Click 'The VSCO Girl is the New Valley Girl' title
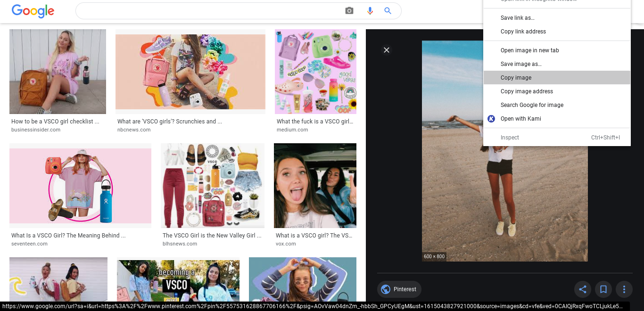The image size is (644, 311). click(212, 236)
